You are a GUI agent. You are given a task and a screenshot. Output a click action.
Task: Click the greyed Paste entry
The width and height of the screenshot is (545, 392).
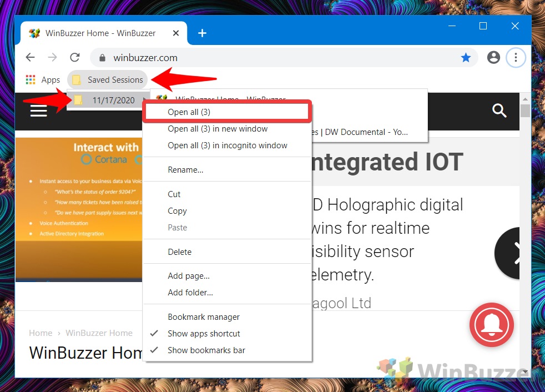(x=226, y=228)
